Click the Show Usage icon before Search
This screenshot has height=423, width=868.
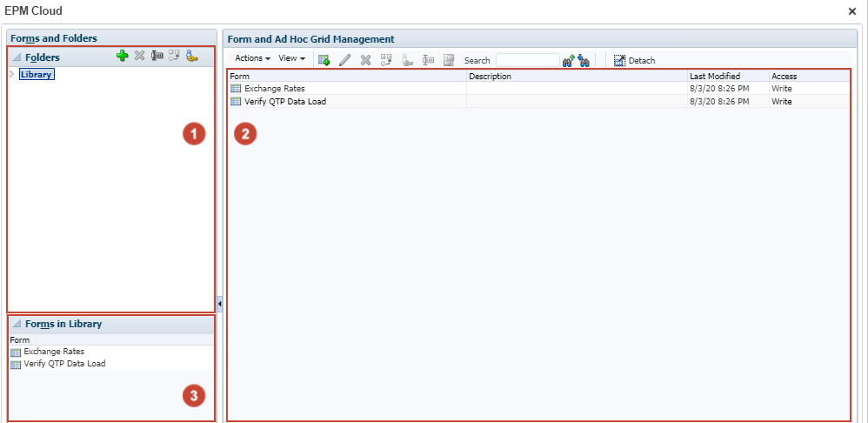pos(449,60)
